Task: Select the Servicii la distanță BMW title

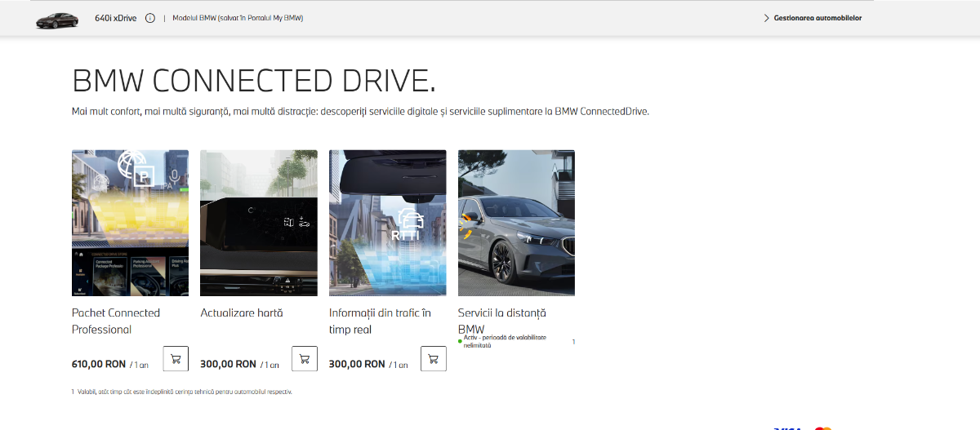Action: pyautogui.click(x=502, y=321)
